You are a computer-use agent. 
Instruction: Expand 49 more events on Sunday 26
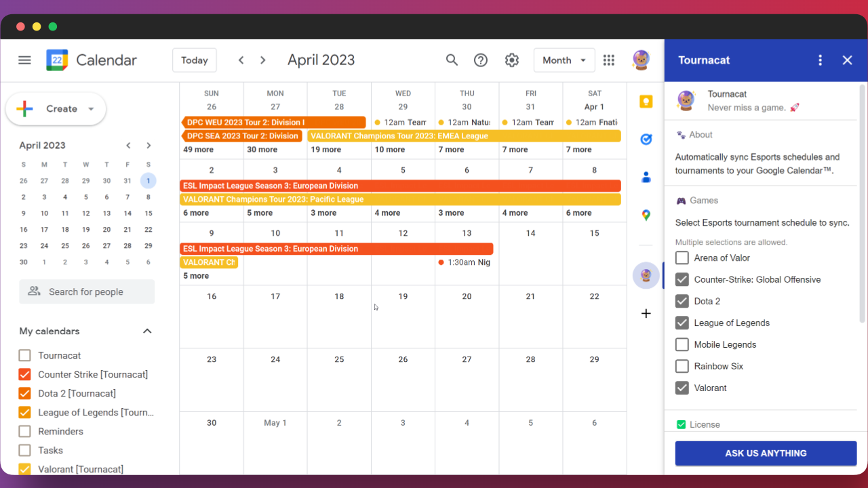(198, 150)
